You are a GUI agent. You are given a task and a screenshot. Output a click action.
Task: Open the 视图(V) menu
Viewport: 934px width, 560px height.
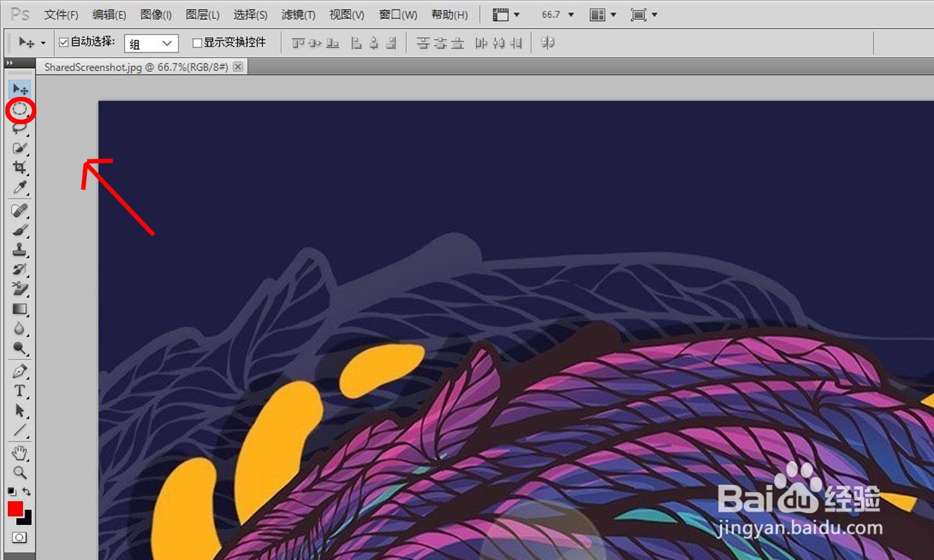click(347, 15)
